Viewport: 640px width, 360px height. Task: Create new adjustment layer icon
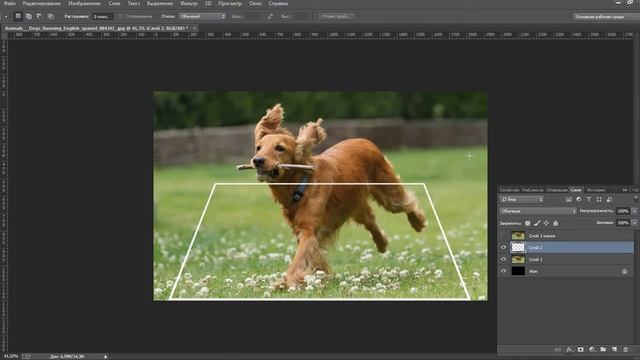[x=592, y=350]
